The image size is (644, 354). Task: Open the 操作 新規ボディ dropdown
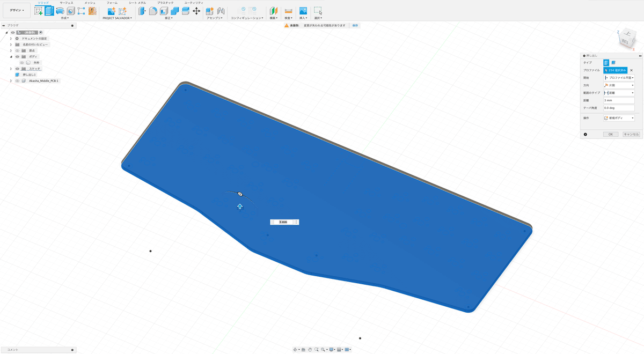619,118
